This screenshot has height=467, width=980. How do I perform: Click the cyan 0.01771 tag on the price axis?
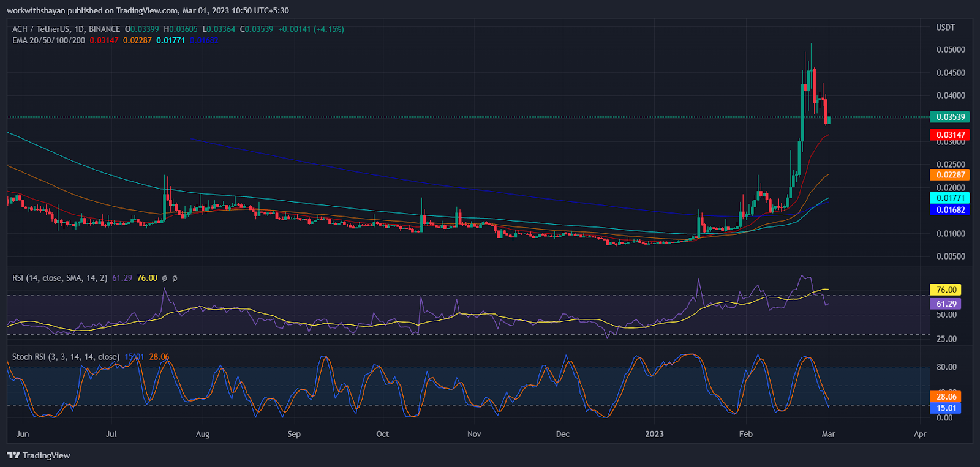(950, 198)
